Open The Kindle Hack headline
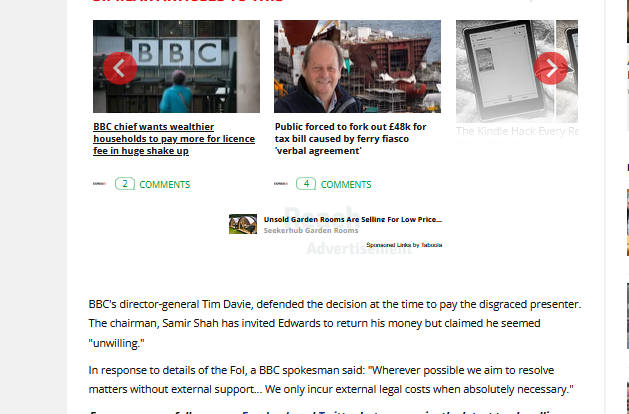 coord(517,132)
